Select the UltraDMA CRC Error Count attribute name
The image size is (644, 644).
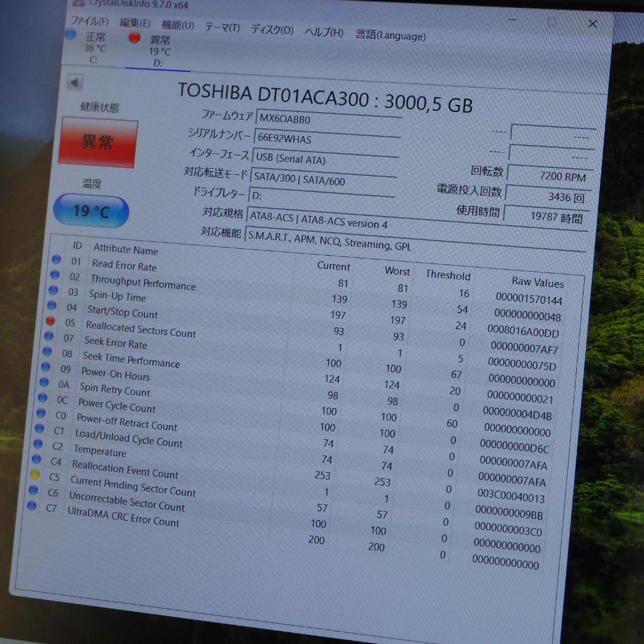123,517
